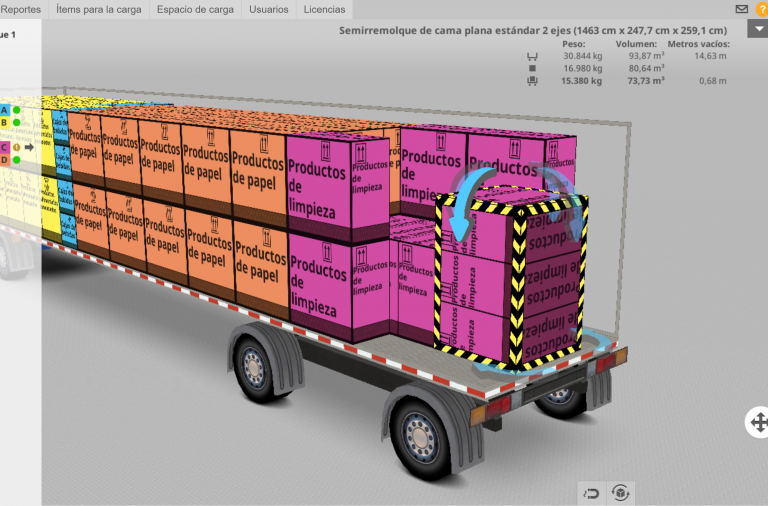Viewport: 768px width, 506px height.
Task: Click the weight value '16.980 kg'
Action: (582, 69)
